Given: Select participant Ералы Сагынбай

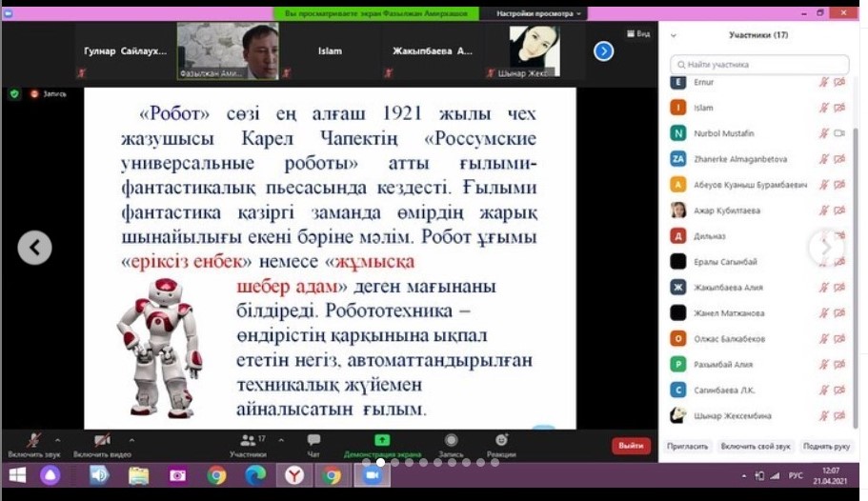Looking at the screenshot, I should coord(758,262).
